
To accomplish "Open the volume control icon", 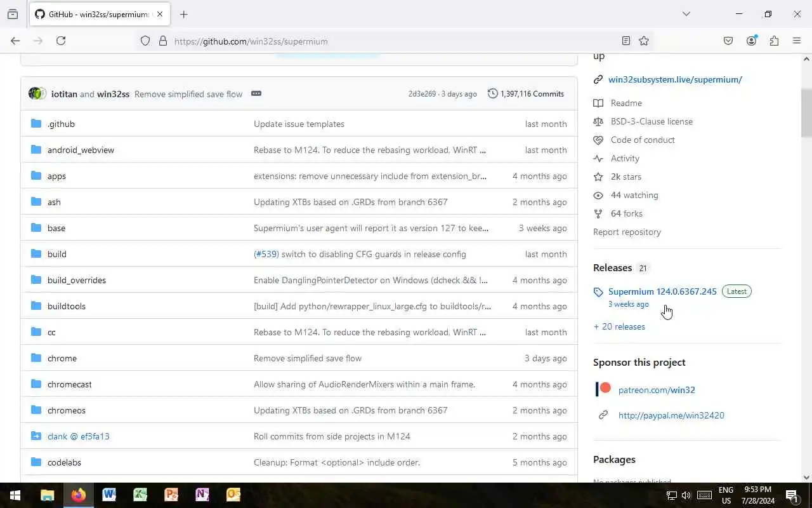I will 686,495.
